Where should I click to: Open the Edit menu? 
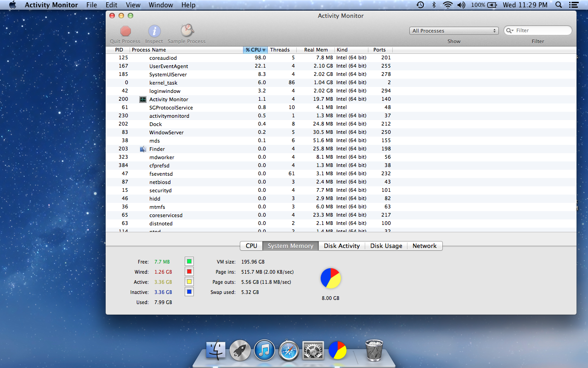click(x=111, y=5)
